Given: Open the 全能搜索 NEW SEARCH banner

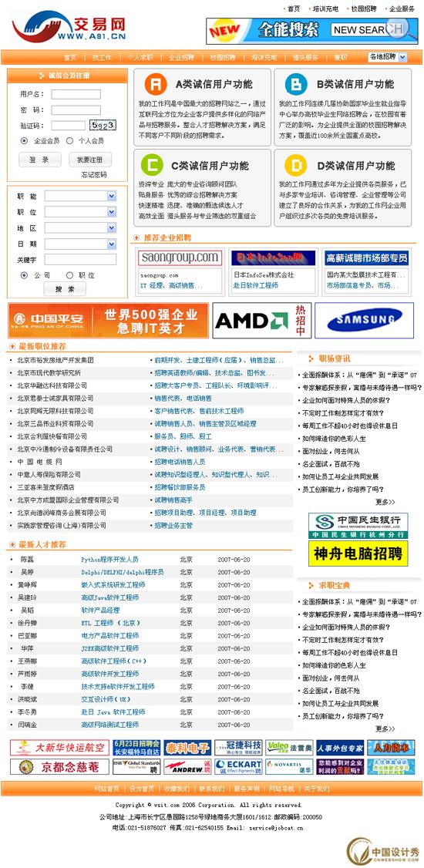Looking at the screenshot, I should pos(312,31).
